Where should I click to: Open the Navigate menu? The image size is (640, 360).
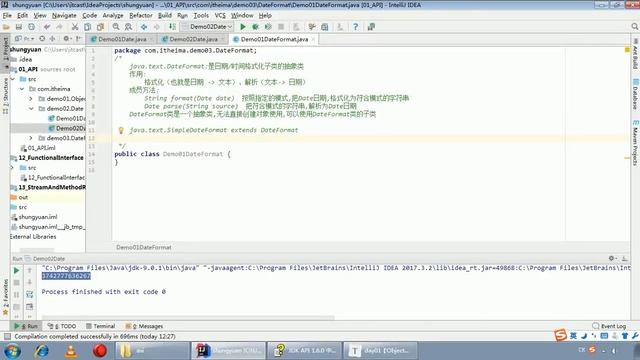click(64, 16)
